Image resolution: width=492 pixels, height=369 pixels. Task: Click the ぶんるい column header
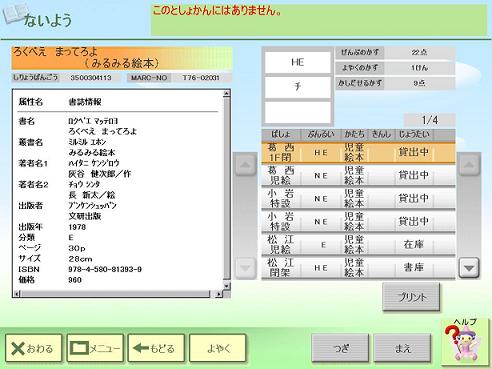320,134
